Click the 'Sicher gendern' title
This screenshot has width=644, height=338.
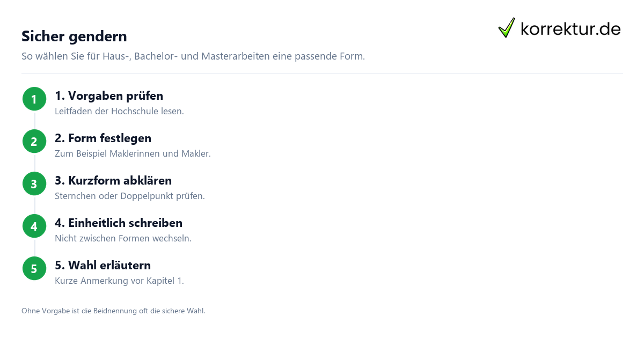point(74,36)
